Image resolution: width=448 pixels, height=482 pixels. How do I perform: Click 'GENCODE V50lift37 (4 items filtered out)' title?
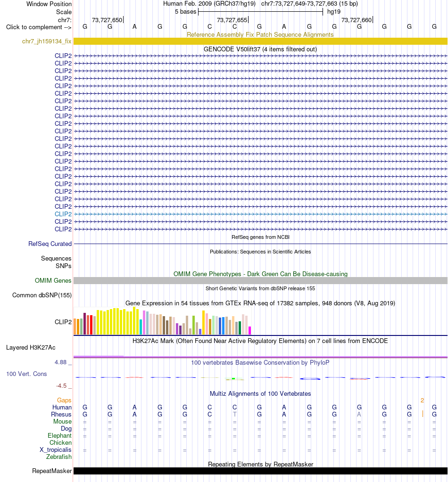coord(260,49)
